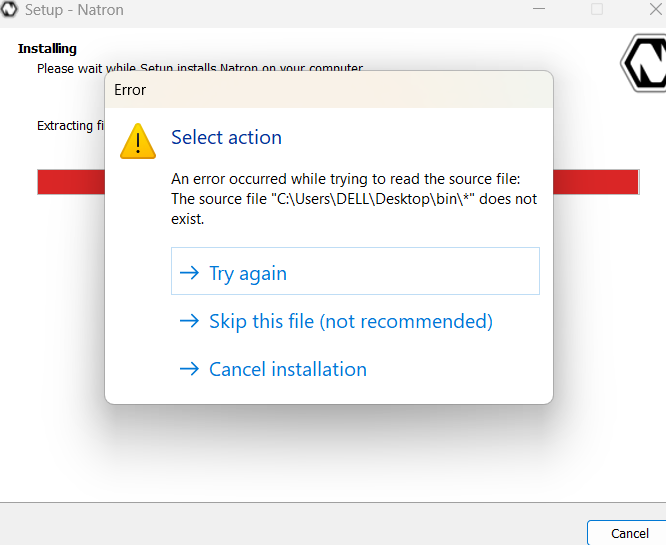The height and width of the screenshot is (545, 666).
Task: Click the Cancel button in Setup window
Action: pyautogui.click(x=629, y=533)
